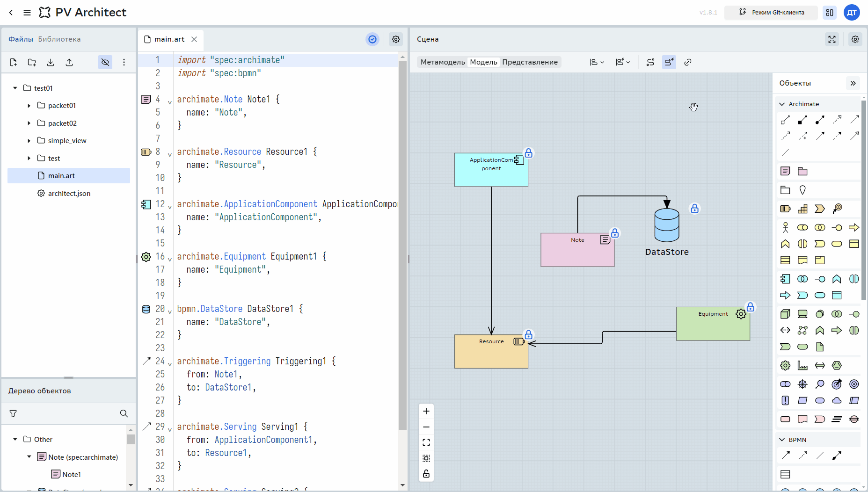Click the new folder icon in Files toolbar
The image size is (868, 492).
[32, 62]
